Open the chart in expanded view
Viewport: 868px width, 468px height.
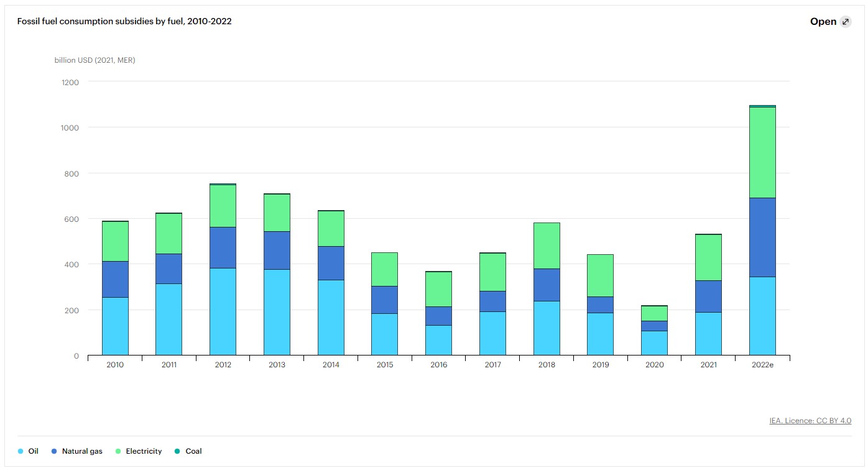point(823,22)
